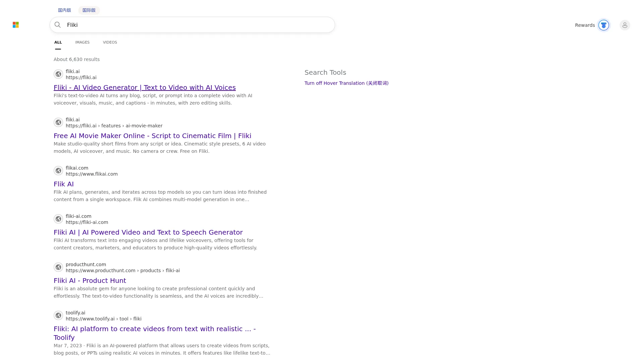
Task: Click globe icon beside flikai.com result
Action: (x=58, y=171)
